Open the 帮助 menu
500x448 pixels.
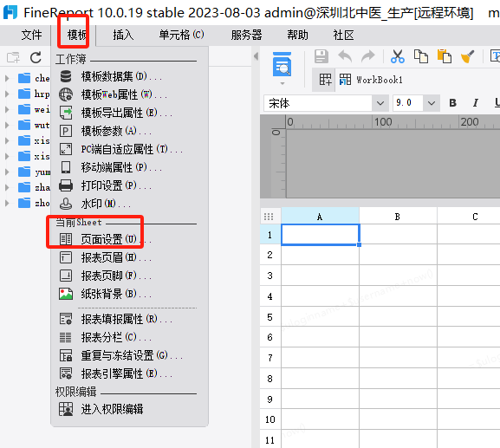297,35
